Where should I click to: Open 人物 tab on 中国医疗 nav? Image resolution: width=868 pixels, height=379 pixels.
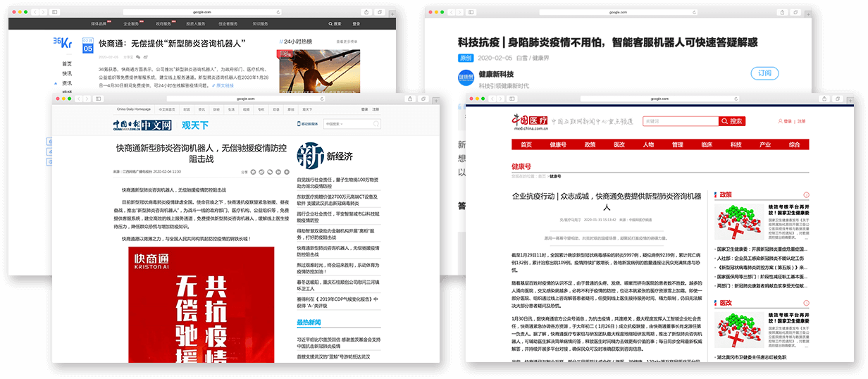[x=648, y=144]
